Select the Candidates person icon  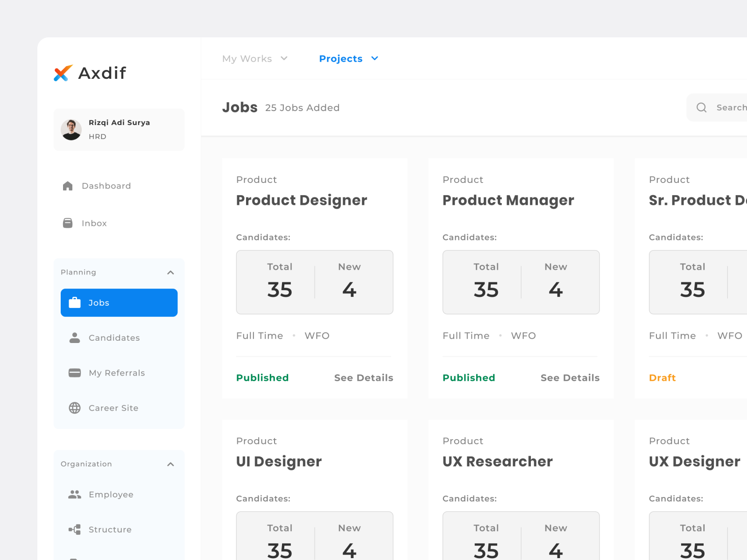74,338
